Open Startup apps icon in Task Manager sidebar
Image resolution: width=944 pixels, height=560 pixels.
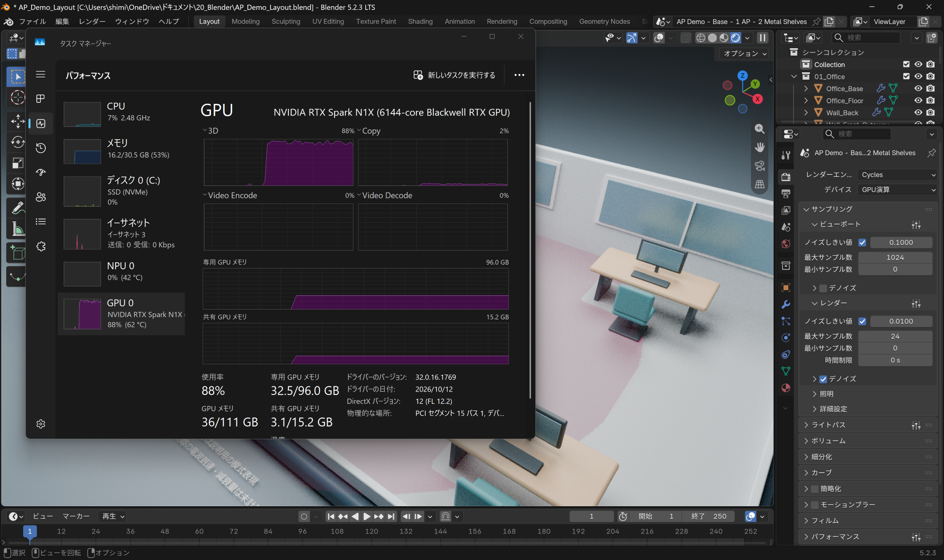41,173
